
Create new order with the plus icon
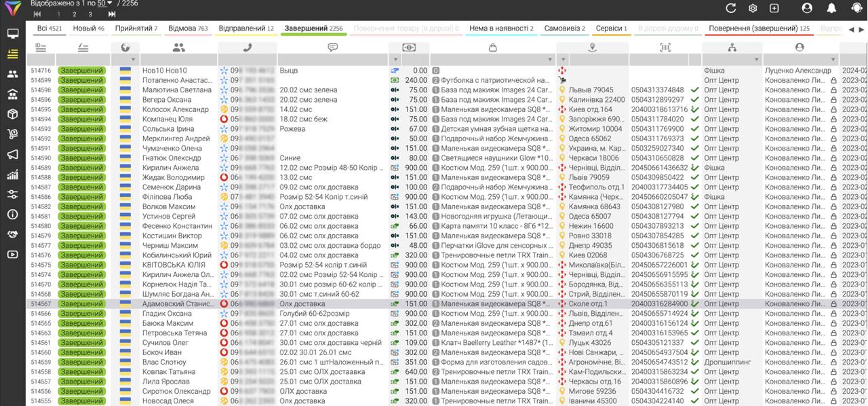tap(774, 7)
